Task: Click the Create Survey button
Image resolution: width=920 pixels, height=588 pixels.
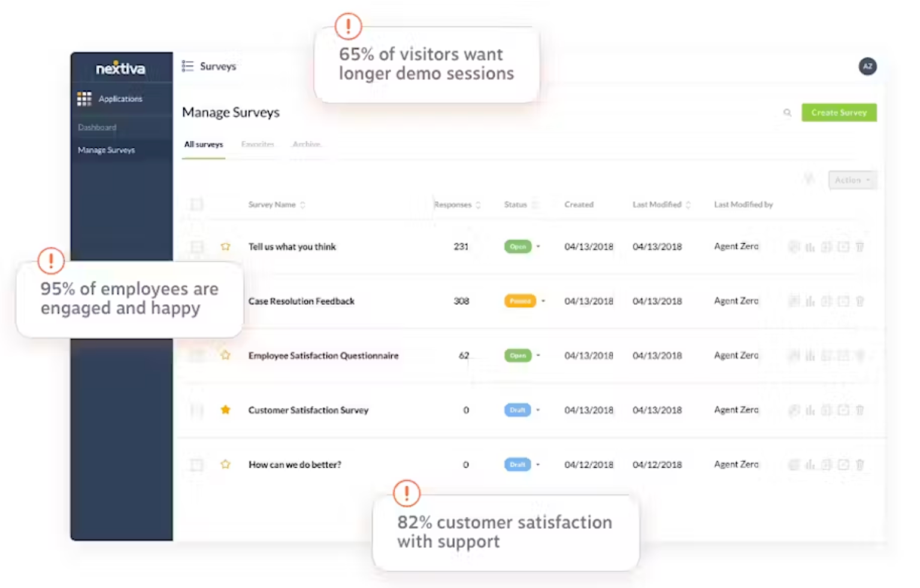Action: click(x=839, y=113)
